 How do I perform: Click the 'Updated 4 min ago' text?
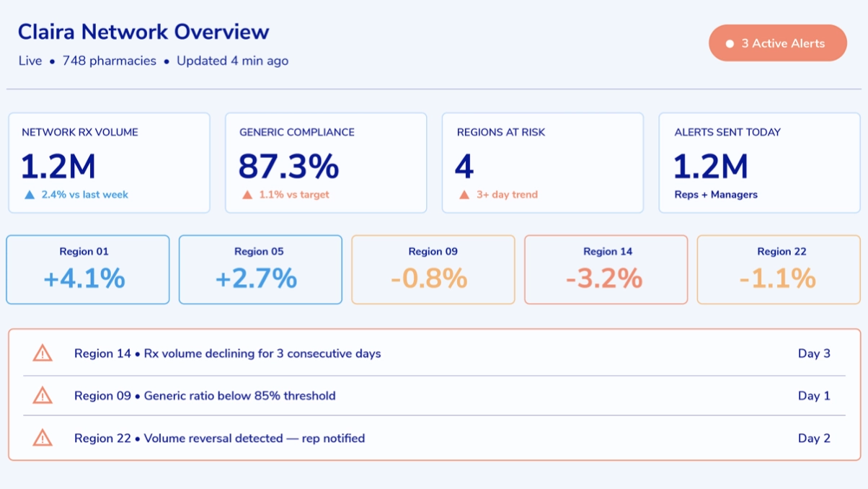233,61
